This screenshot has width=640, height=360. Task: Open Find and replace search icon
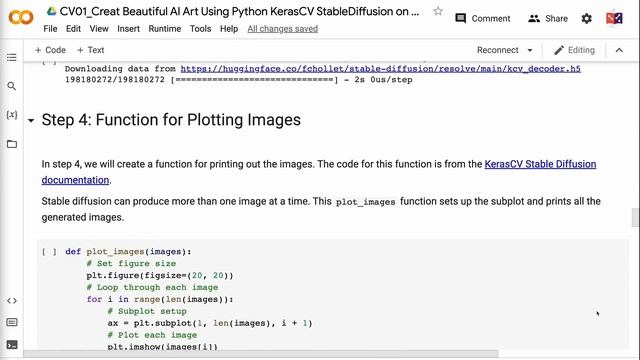point(12,86)
